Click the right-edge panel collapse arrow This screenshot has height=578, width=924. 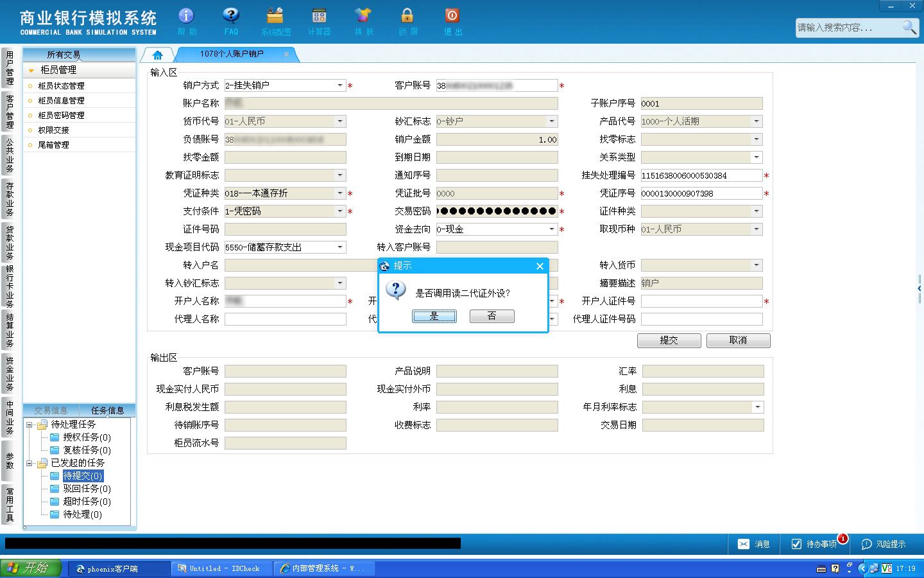920,289
